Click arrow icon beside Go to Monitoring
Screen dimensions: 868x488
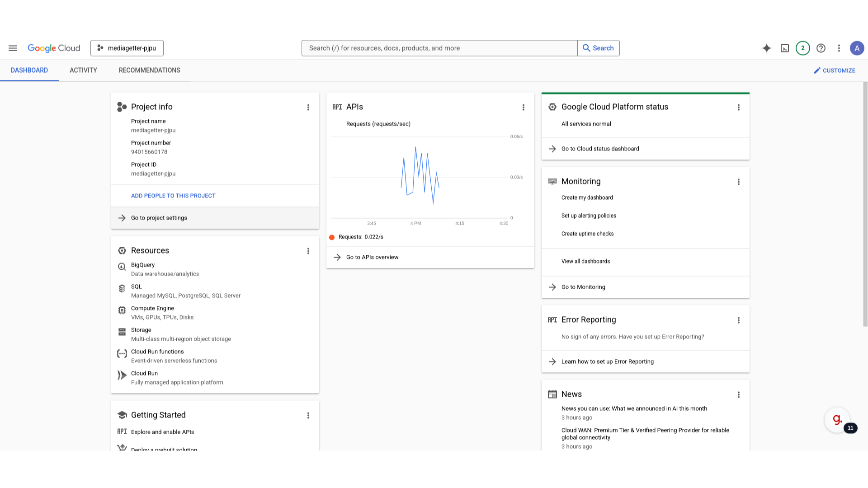click(x=552, y=287)
